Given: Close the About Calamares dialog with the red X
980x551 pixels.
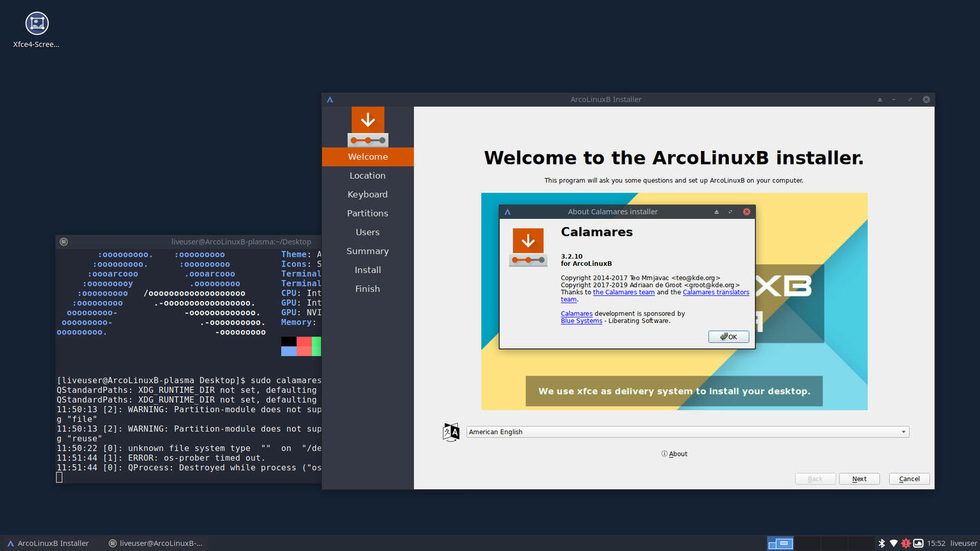Looking at the screenshot, I should click(x=747, y=212).
